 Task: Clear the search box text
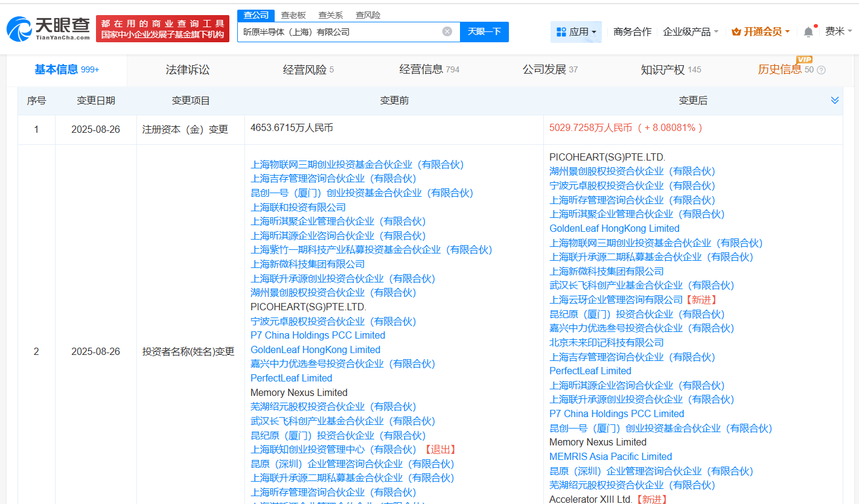coord(447,32)
